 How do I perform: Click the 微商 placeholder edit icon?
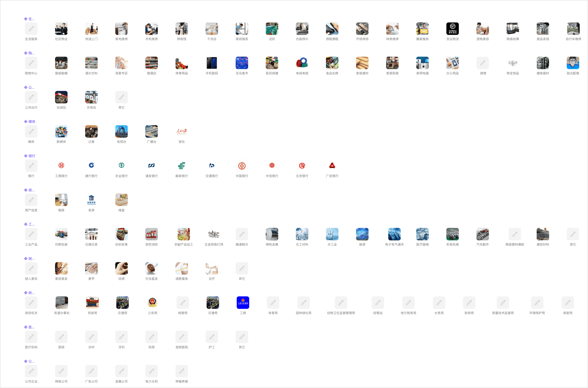(x=483, y=63)
